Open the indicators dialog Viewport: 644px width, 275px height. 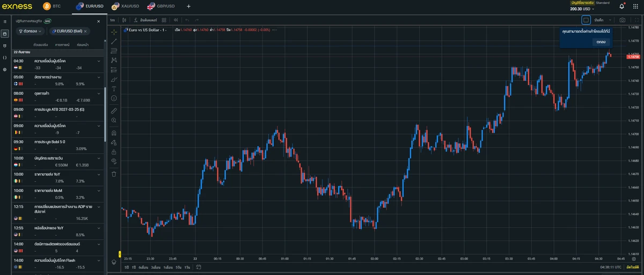145,20
